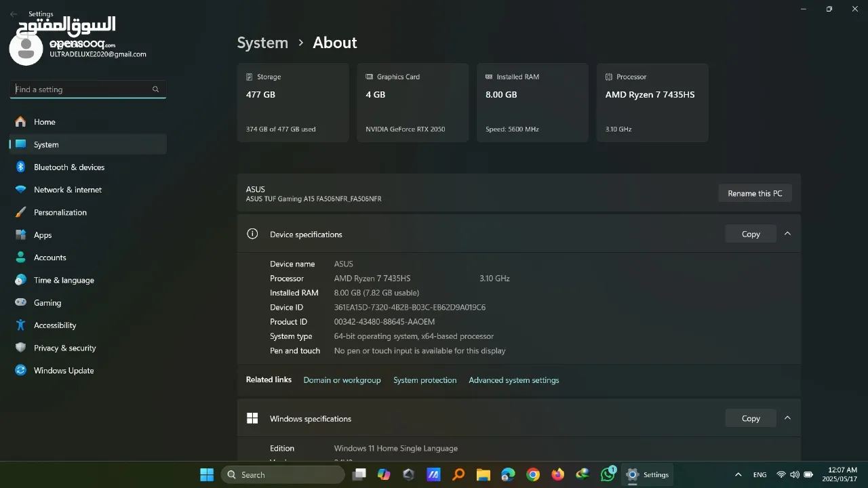This screenshot has height=488, width=868.
Task: Click the Windows 11 Home Single Language text
Action: [x=396, y=449]
